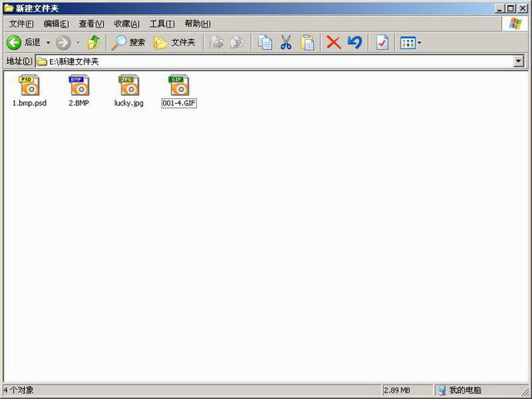Open the 工具(T) menu
The height and width of the screenshot is (399, 532).
click(x=162, y=24)
